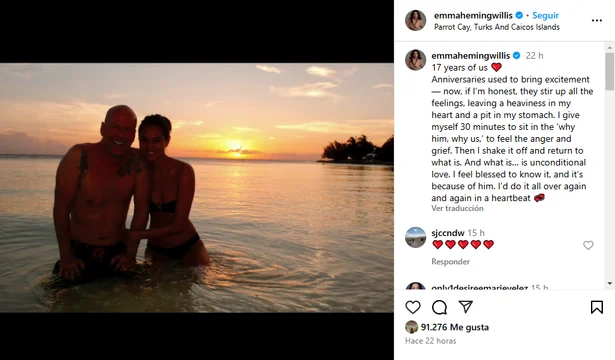Show translation with Ver traducción
The image size is (615, 360).
pos(457,209)
